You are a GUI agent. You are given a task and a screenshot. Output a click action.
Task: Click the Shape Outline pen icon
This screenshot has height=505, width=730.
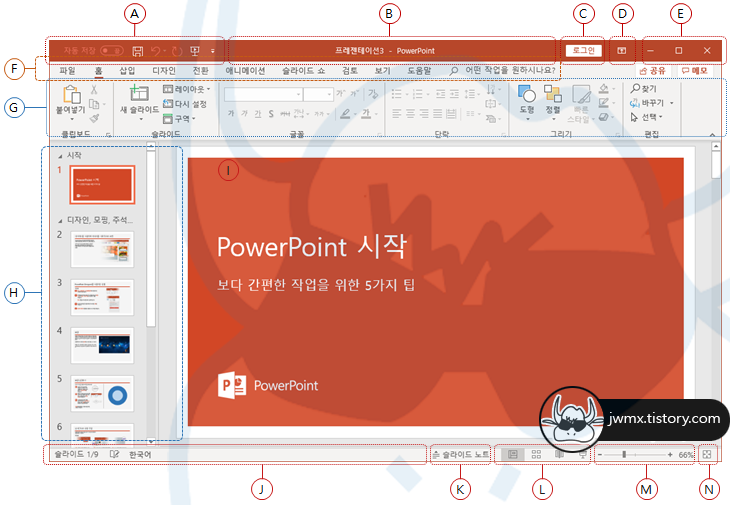point(604,102)
